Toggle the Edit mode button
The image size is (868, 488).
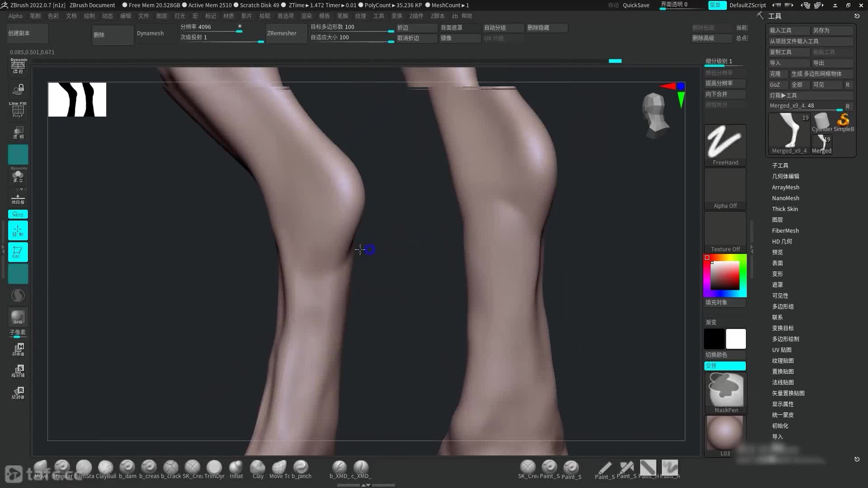[18, 252]
